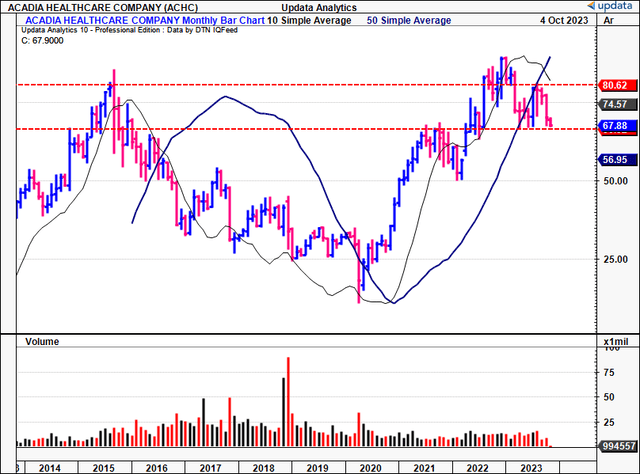Image resolution: width=640 pixels, height=474 pixels.
Task: Click the 2018 year label on timeline
Action: (264, 468)
